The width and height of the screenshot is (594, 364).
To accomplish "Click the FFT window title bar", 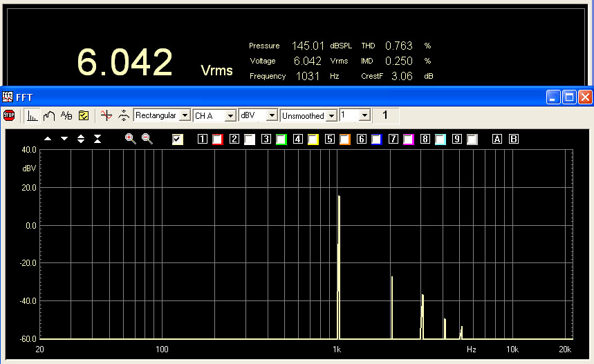I will point(277,97).
